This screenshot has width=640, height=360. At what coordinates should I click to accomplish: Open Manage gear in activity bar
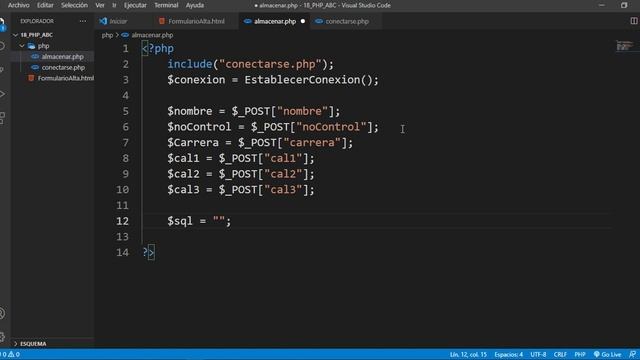click(2, 337)
